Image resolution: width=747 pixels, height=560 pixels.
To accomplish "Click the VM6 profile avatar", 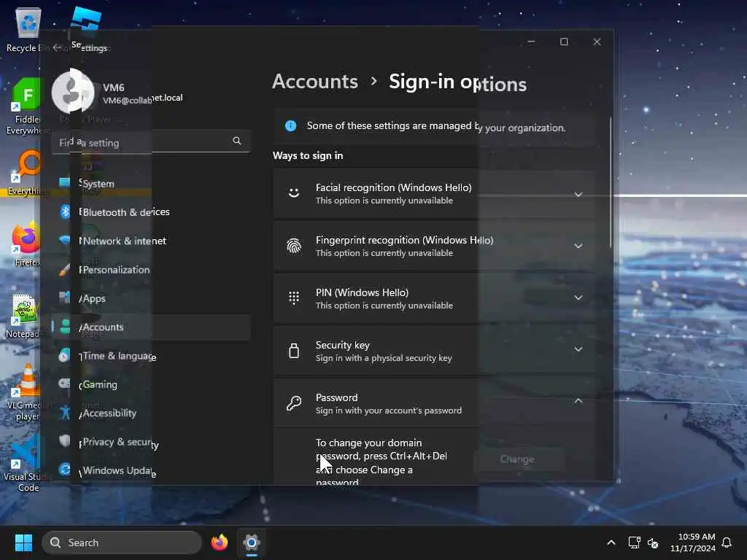I will pos(73,91).
